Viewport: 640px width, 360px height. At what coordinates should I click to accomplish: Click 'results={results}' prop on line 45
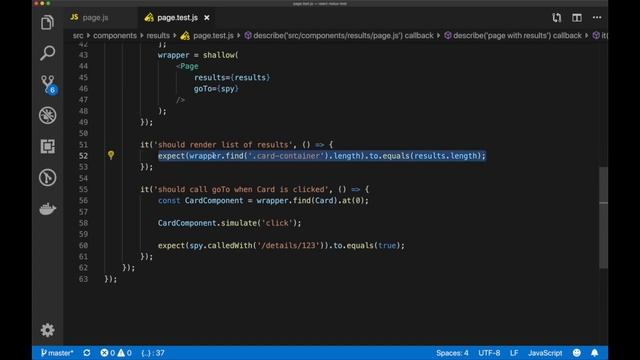[232, 78]
